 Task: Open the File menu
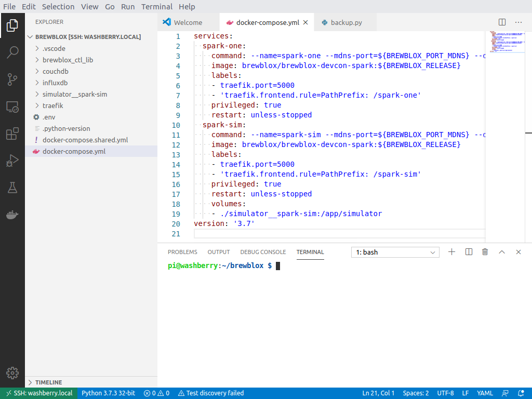tap(9, 7)
